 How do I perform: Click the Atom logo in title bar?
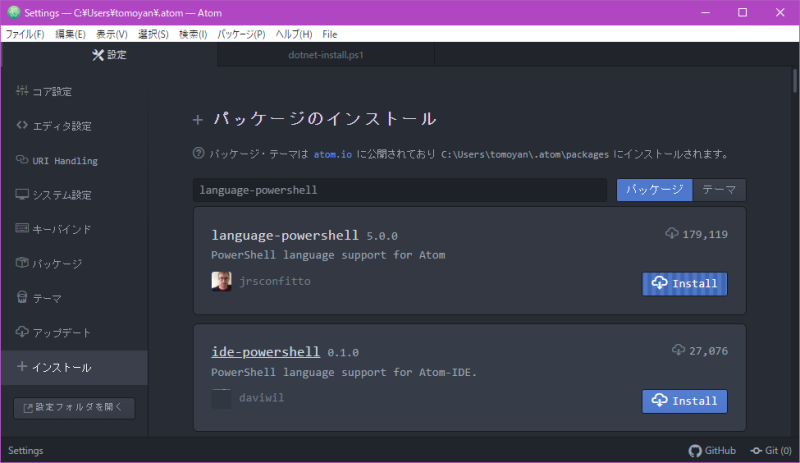tap(14, 12)
